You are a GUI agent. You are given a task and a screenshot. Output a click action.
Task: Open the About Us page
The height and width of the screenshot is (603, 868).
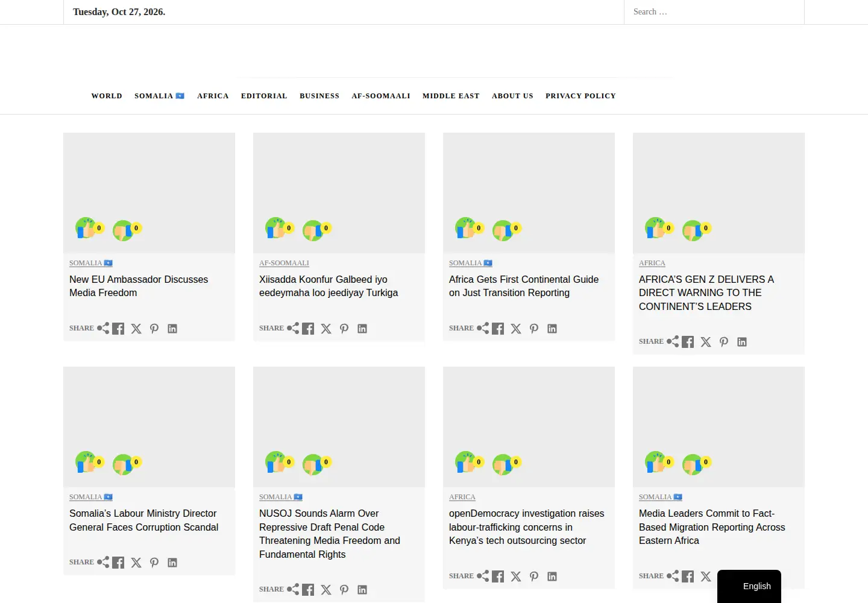click(512, 96)
